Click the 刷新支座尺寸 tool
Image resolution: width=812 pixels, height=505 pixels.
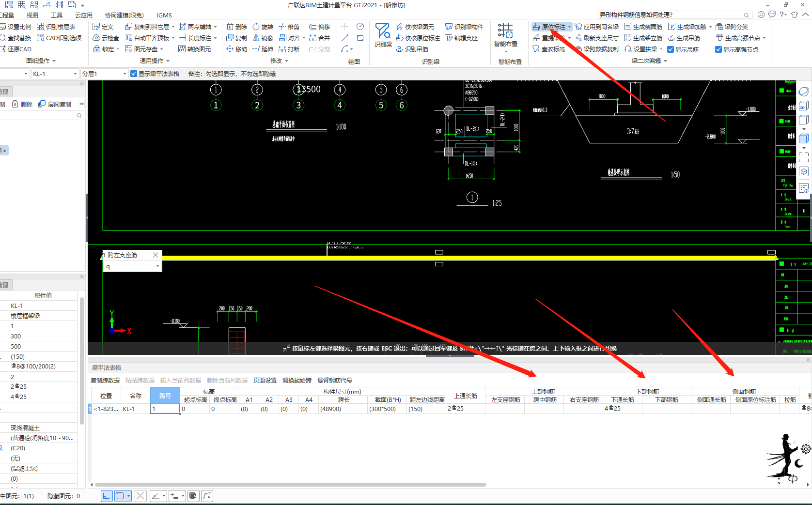(x=596, y=38)
